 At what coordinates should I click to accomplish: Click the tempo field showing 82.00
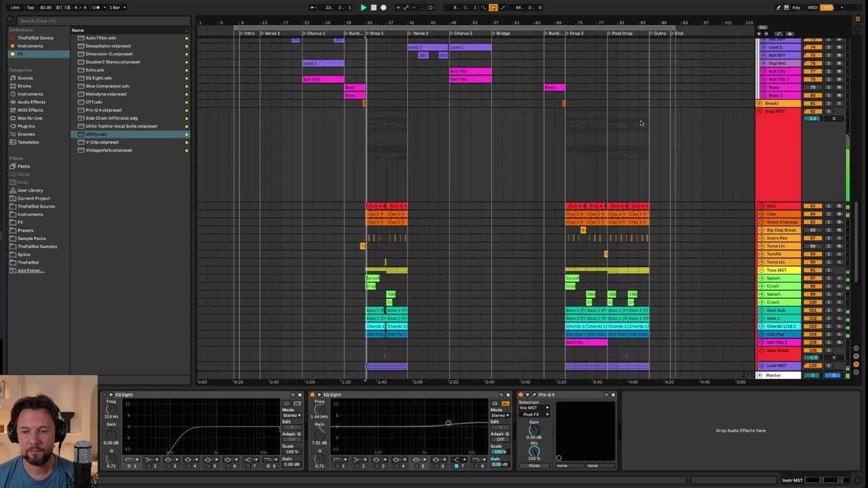pyautogui.click(x=45, y=7)
